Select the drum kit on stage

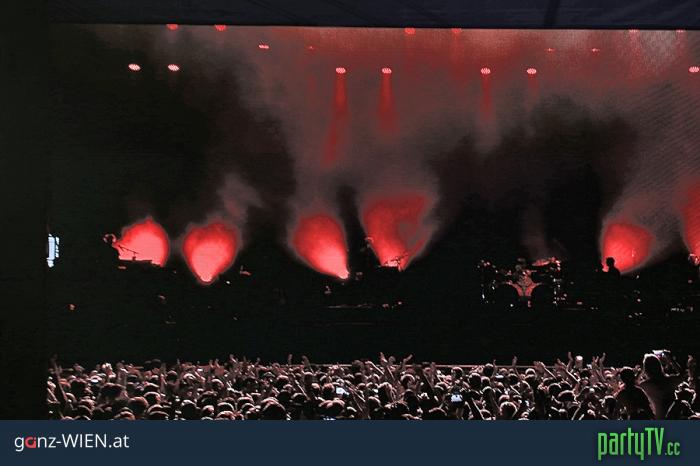click(521, 281)
